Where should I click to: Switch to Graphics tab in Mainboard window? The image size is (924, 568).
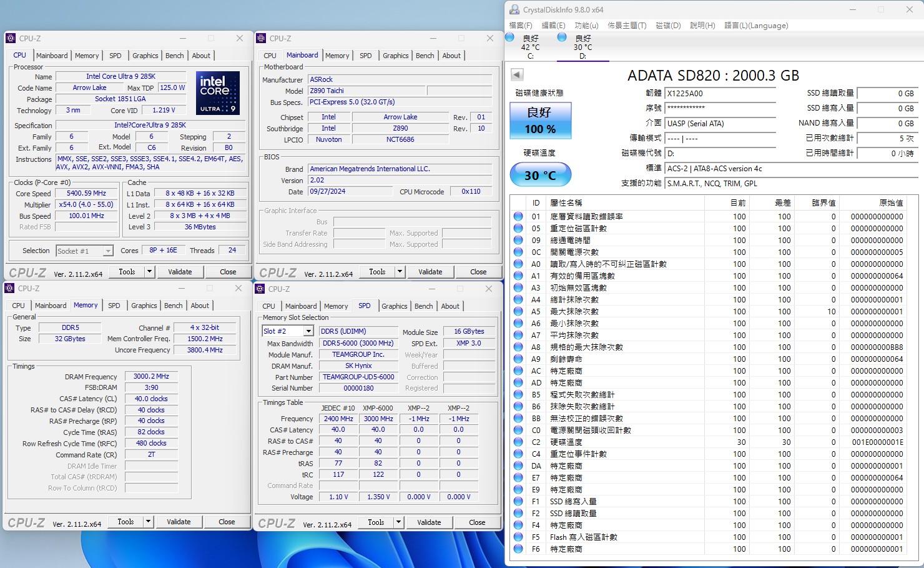[396, 56]
